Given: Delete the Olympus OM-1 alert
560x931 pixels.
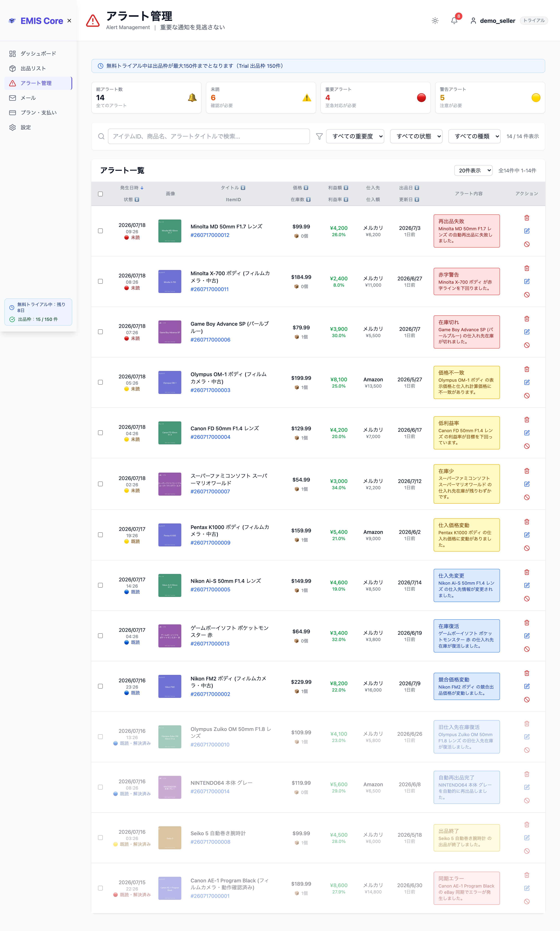Looking at the screenshot, I should click(x=527, y=369).
